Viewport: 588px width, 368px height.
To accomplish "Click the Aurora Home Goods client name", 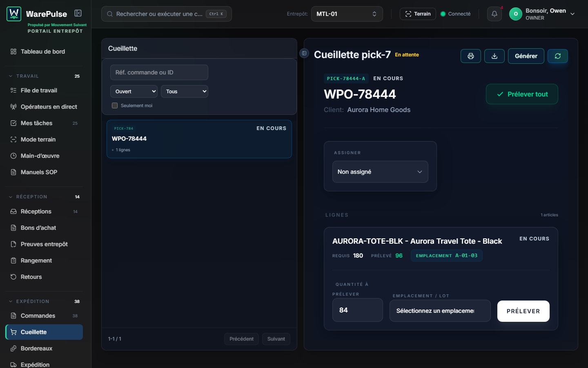I will (x=379, y=110).
